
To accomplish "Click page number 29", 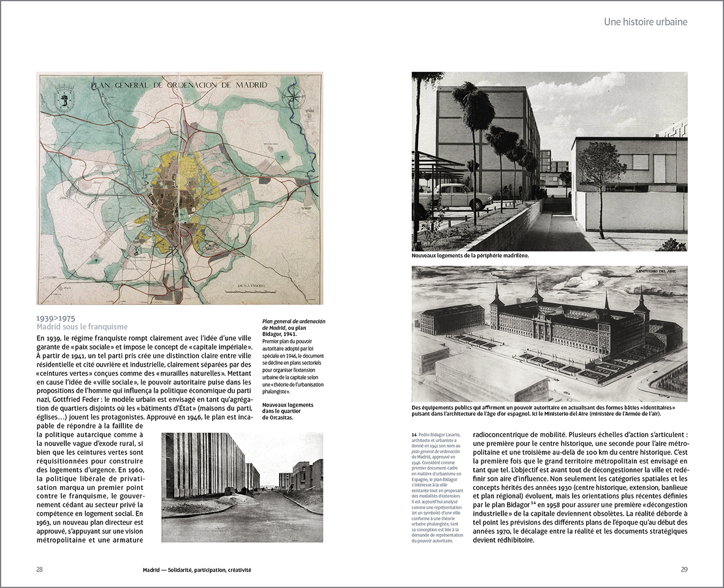I will pyautogui.click(x=684, y=570).
